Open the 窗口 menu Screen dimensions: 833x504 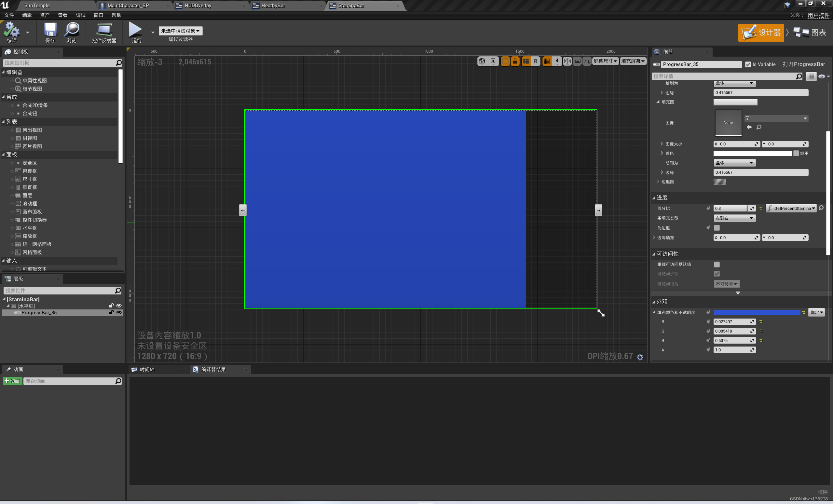[x=98, y=15]
